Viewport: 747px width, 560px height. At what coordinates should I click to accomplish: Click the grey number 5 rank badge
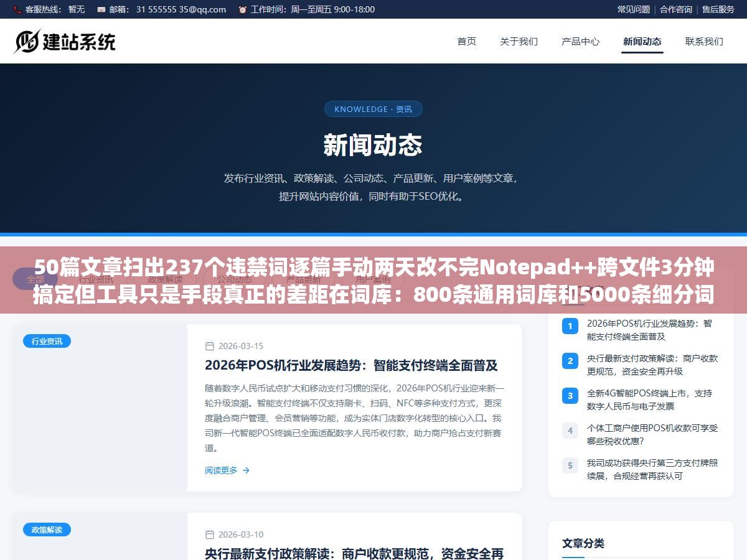570,465
